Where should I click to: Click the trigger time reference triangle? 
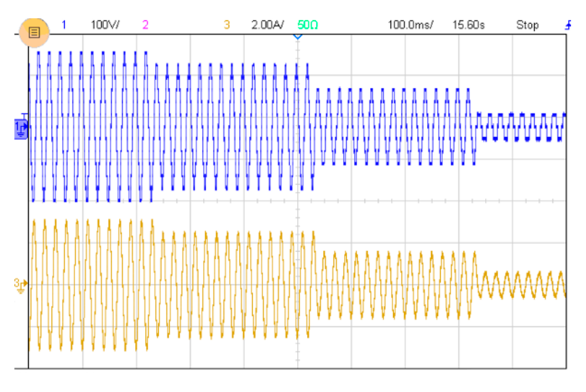click(x=297, y=37)
